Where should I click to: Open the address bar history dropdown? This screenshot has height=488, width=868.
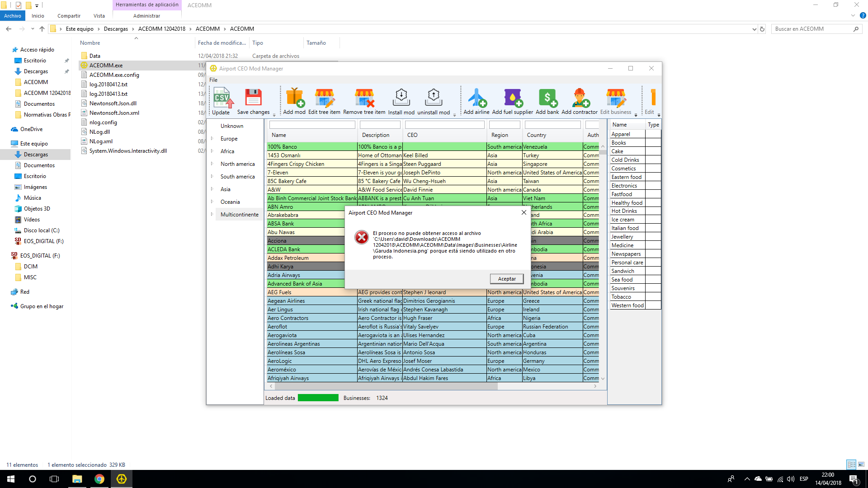coord(754,29)
